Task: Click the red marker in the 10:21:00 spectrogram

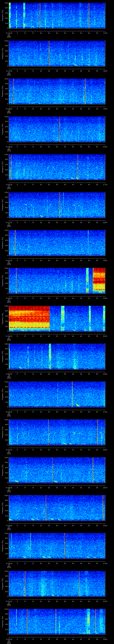Action: click(60, 205)
